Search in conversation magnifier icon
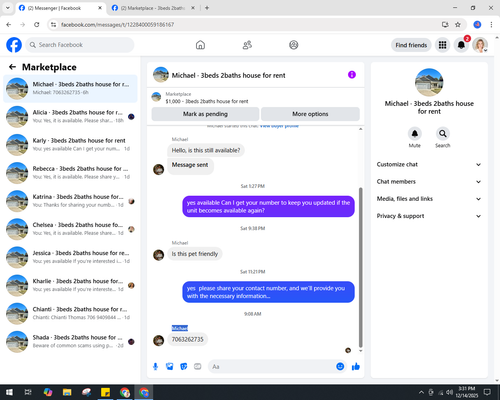Screen dimensions: 500x400 click(443, 134)
